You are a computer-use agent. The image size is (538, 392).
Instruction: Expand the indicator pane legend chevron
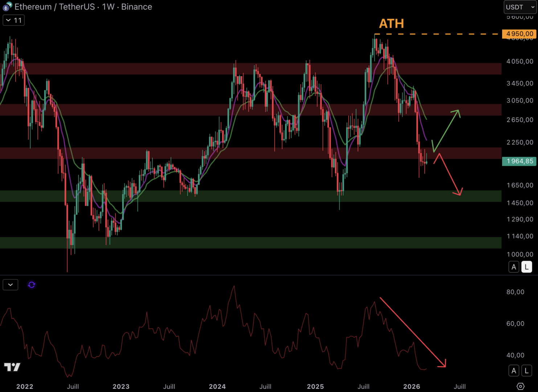[x=11, y=285]
